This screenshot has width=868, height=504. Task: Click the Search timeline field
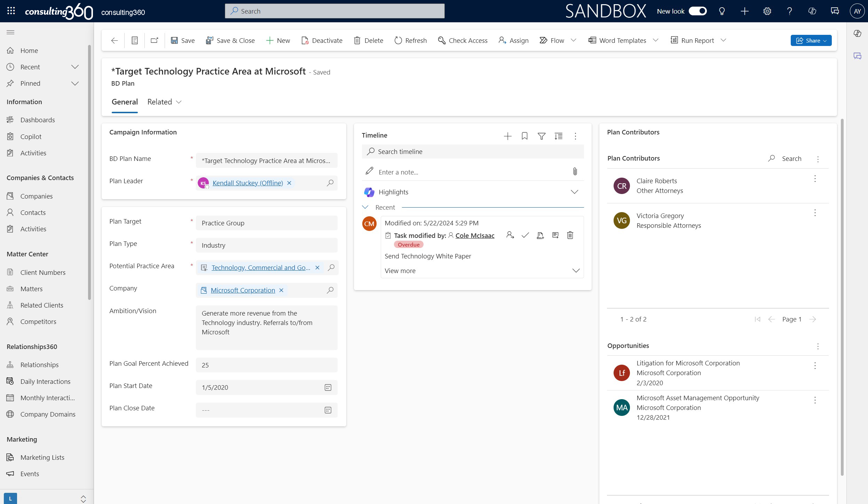[473, 152]
